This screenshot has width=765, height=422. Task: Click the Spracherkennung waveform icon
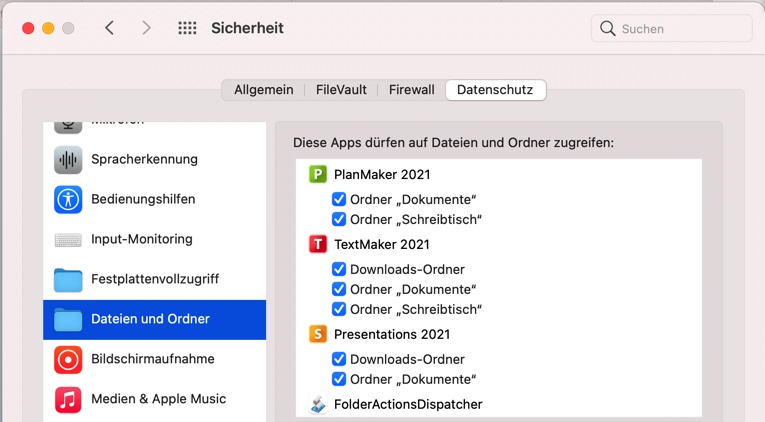coord(68,159)
